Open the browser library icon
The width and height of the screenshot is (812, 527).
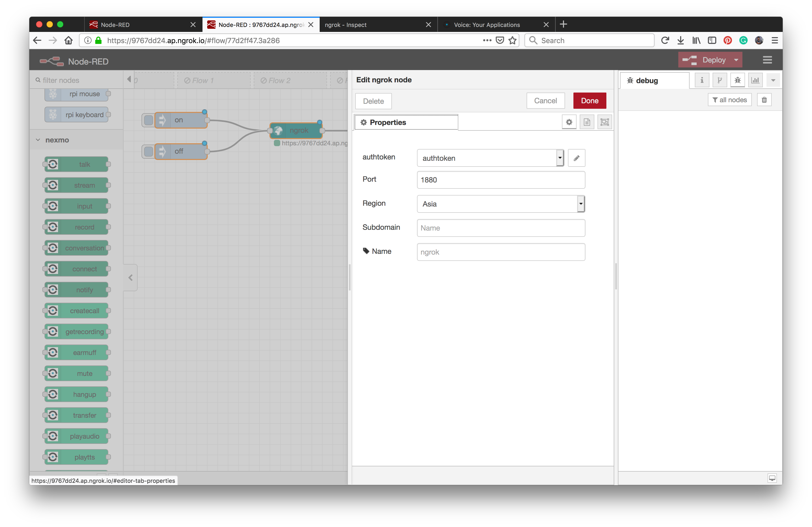click(696, 41)
